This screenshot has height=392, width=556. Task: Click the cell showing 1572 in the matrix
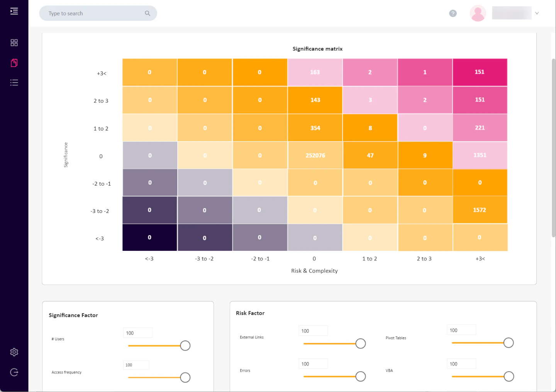pyautogui.click(x=480, y=210)
